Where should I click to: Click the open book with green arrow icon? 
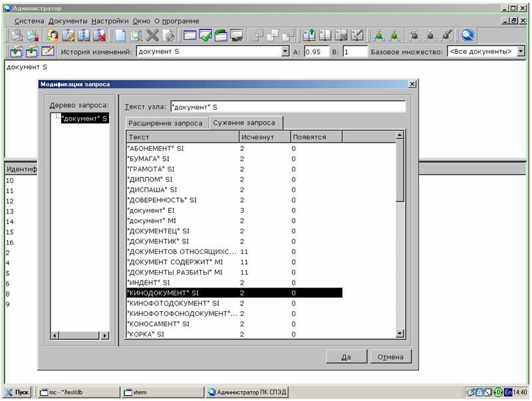[309, 36]
